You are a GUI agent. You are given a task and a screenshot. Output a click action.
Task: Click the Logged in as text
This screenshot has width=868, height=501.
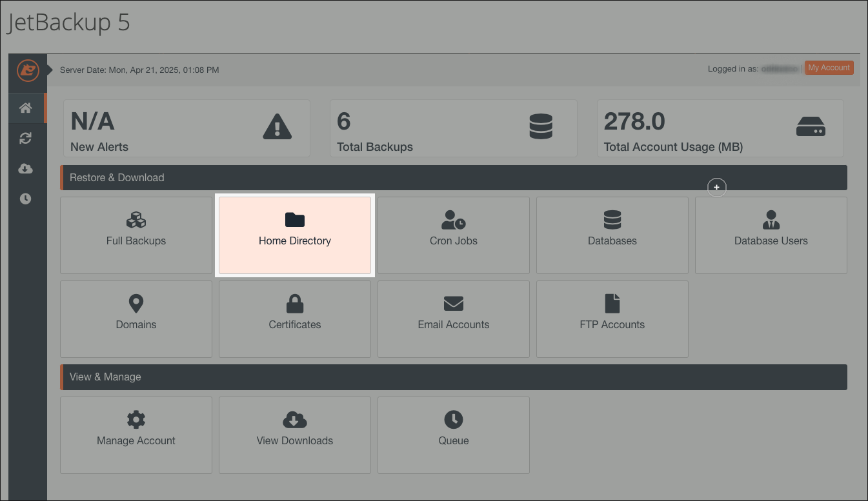coord(733,68)
